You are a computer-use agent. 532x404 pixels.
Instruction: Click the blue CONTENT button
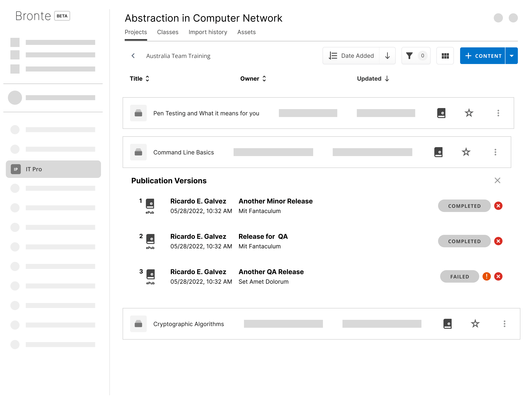[483, 56]
